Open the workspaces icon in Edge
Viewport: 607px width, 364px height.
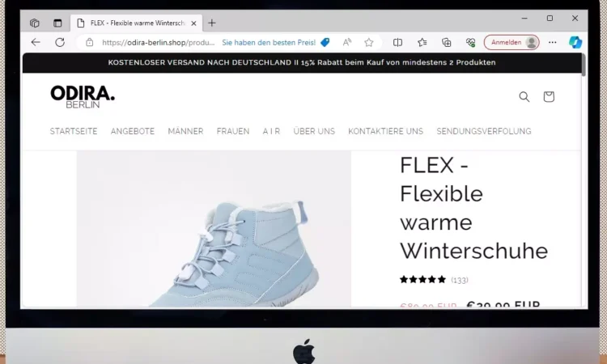coord(35,23)
